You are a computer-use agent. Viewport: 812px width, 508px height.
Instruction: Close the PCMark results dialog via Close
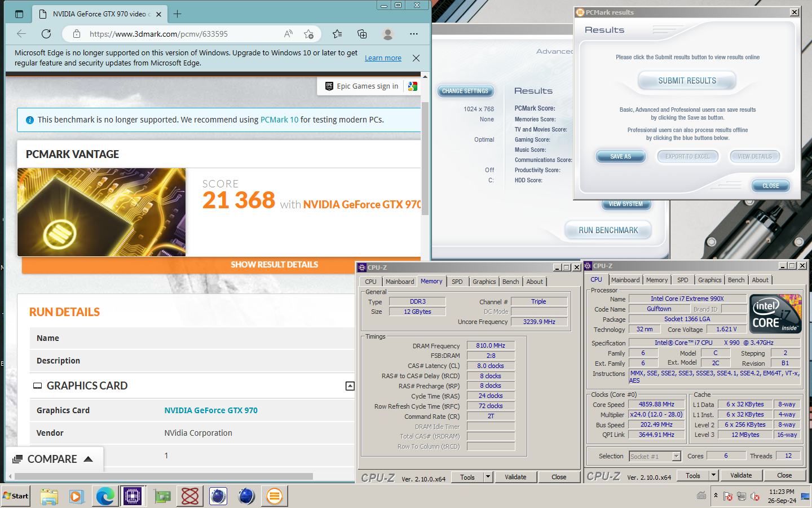click(770, 186)
